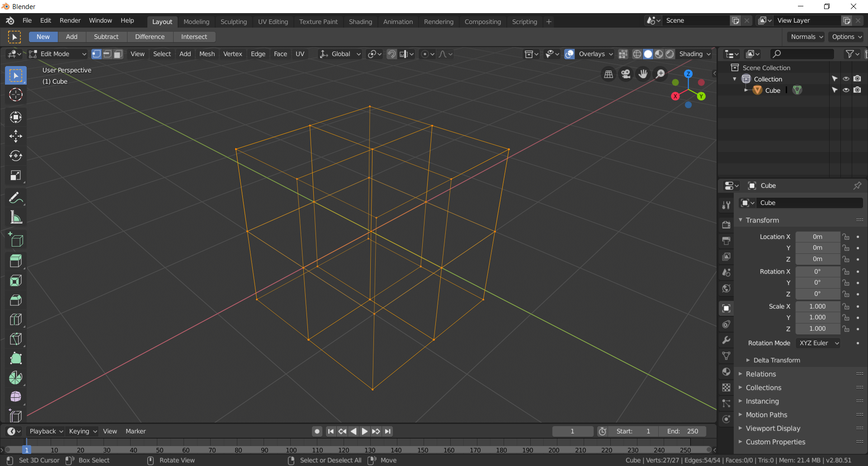The height and width of the screenshot is (466, 868).
Task: Enable edge select mode
Action: click(107, 54)
